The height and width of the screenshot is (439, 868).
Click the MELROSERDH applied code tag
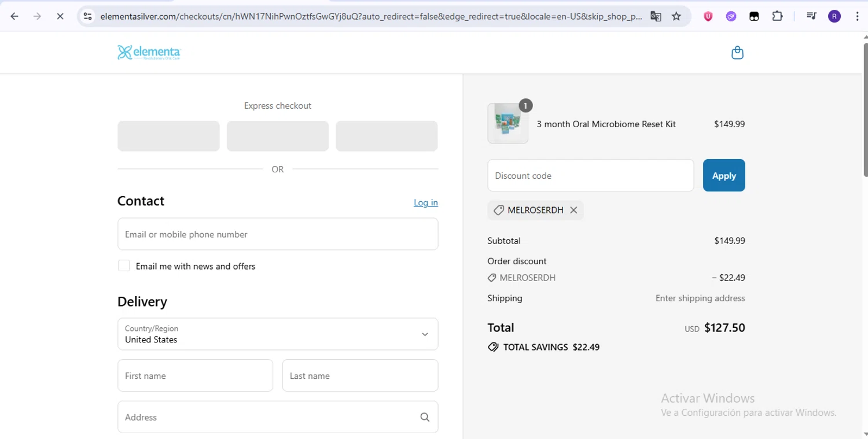(x=535, y=210)
